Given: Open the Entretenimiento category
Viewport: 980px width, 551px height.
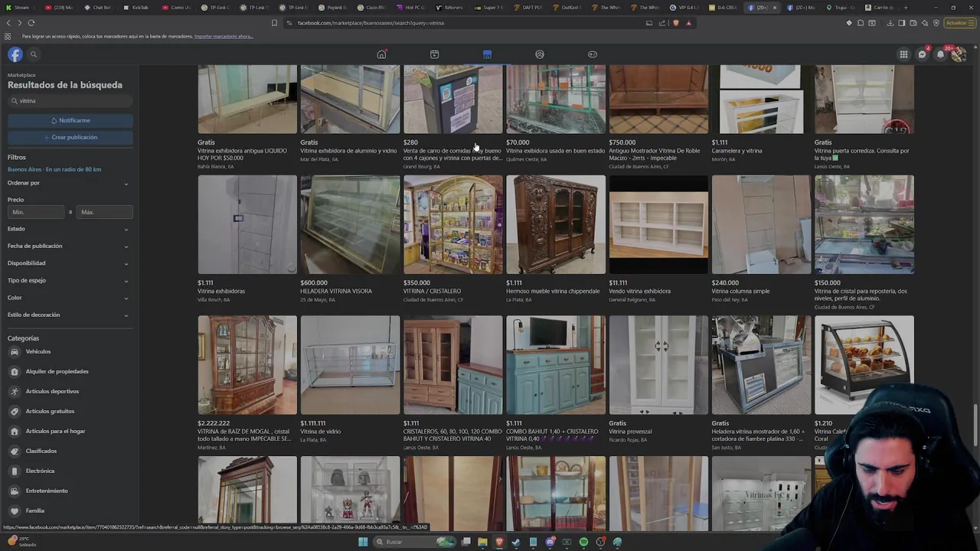Looking at the screenshot, I should pyautogui.click(x=47, y=491).
